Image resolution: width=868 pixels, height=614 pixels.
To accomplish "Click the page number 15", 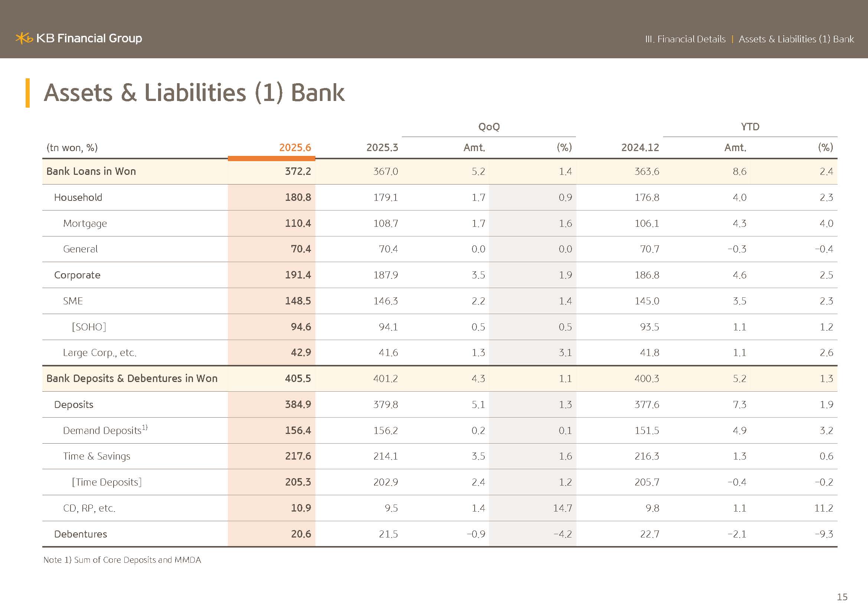I will coord(842,597).
